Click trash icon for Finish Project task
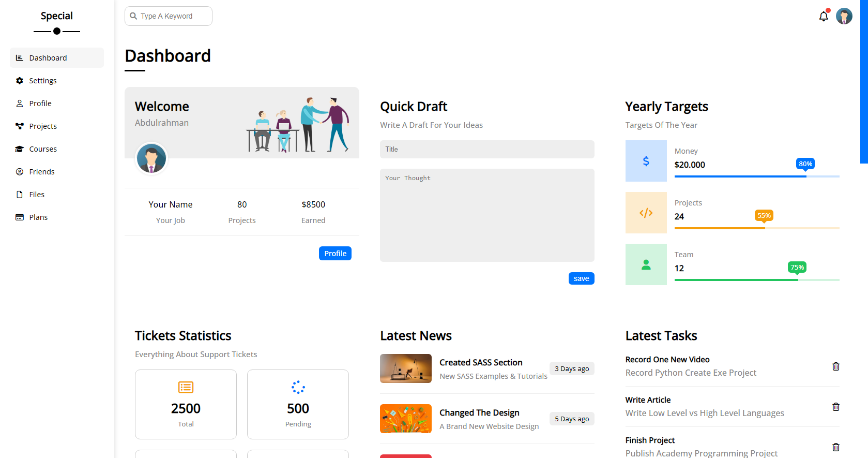This screenshot has width=868, height=458. pos(835,447)
